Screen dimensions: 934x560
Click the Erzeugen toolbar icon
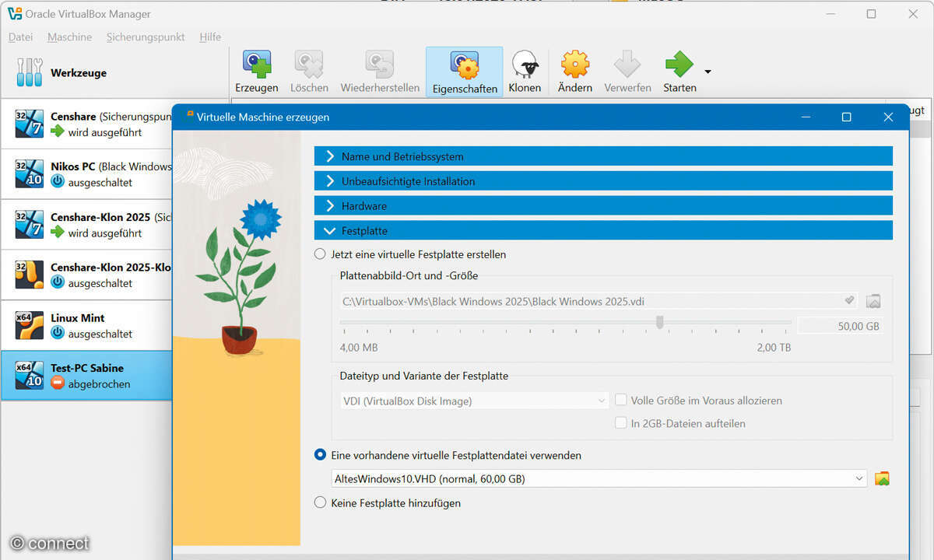coord(256,64)
